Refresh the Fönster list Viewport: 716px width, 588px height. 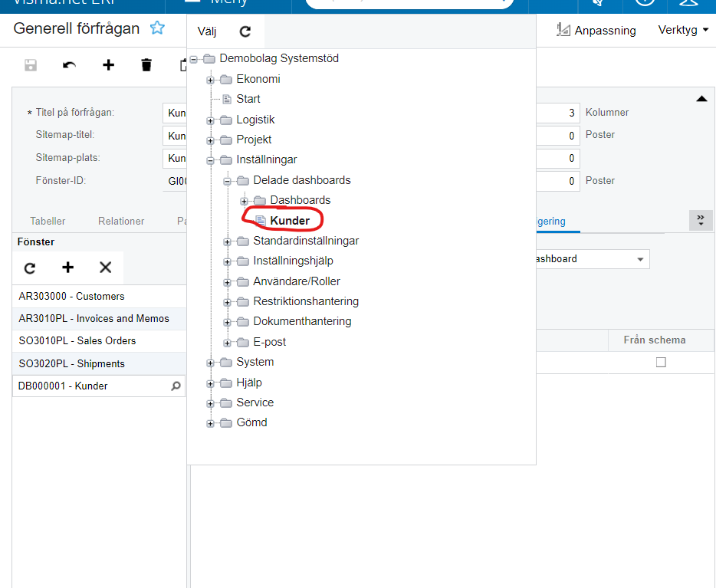[30, 268]
